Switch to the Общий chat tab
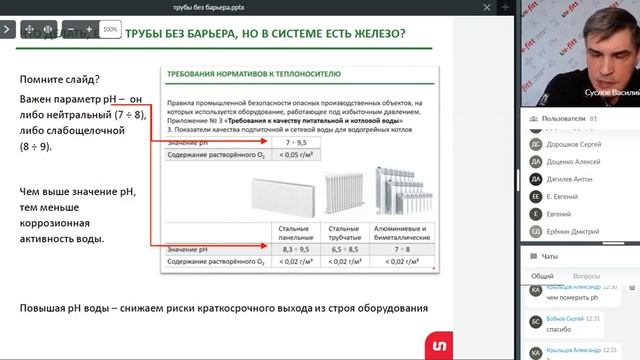Image resolution: width=640 pixels, height=360 pixels. 542,276
